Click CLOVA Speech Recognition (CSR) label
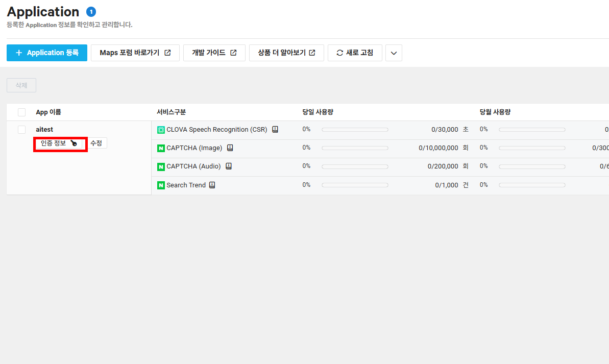609x364 pixels. [x=217, y=130]
